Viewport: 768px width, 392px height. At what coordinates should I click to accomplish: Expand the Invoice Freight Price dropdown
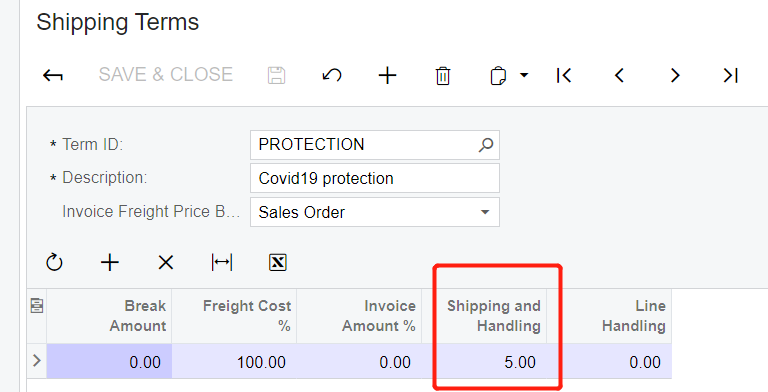click(x=485, y=212)
